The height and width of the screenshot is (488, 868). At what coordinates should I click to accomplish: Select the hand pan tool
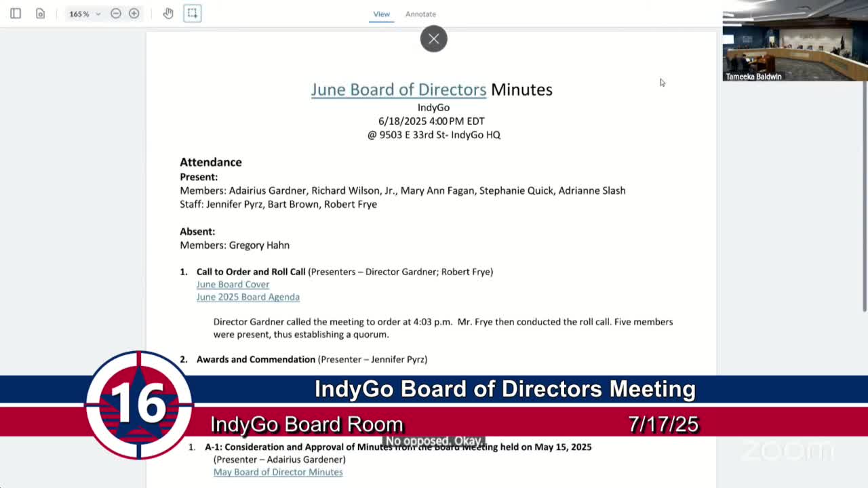168,14
